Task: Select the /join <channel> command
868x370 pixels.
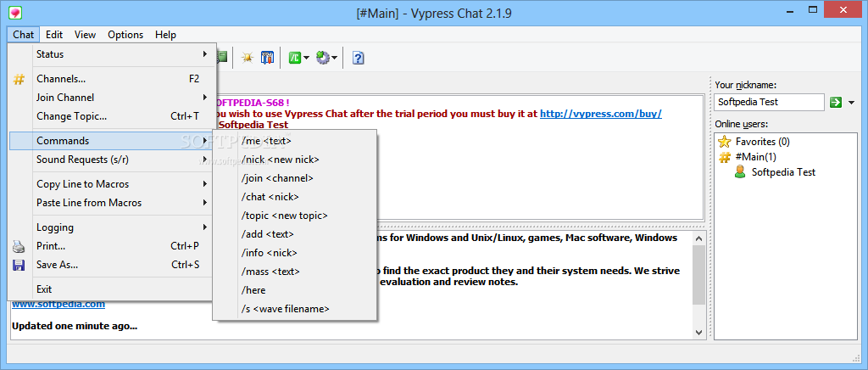Action: [x=295, y=178]
